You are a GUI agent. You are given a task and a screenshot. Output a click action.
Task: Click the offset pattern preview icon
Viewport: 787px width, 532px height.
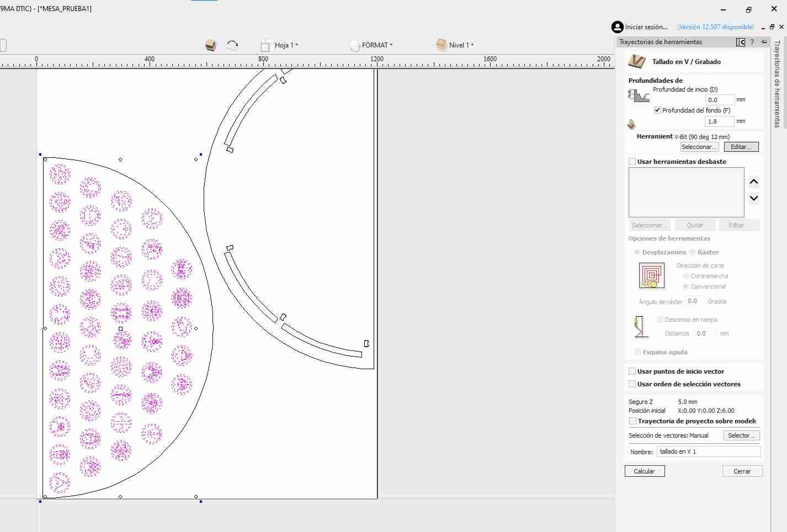pos(652,275)
